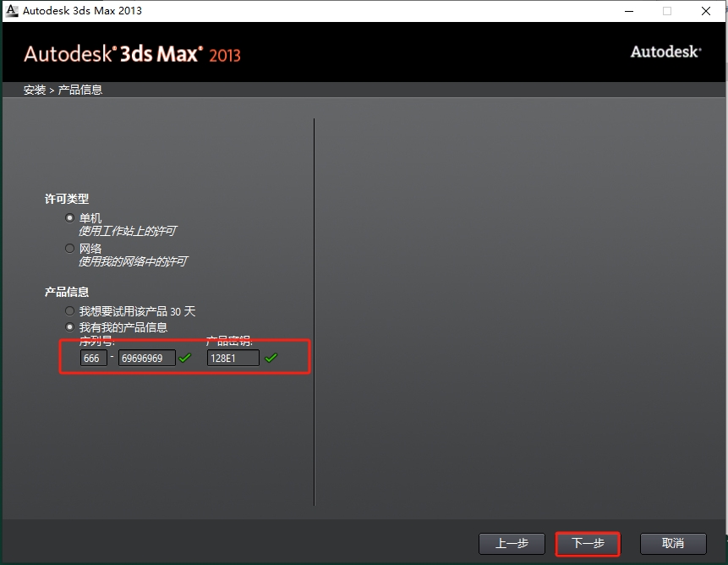Click the 许可类型 heading

(67, 199)
